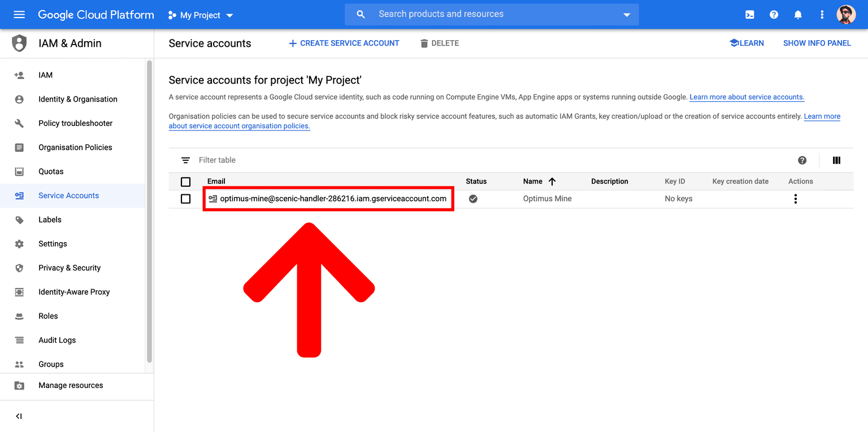This screenshot has width=868, height=432.
Task: Click the Filter table input field
Action: (254, 160)
